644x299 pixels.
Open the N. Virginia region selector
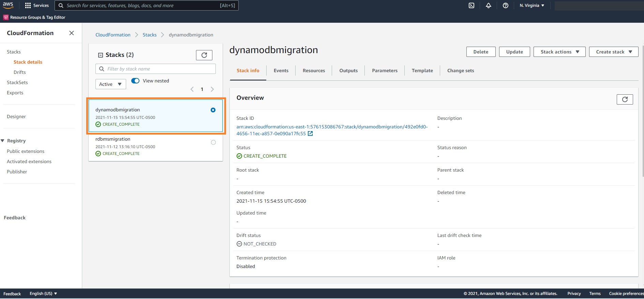pyautogui.click(x=532, y=5)
